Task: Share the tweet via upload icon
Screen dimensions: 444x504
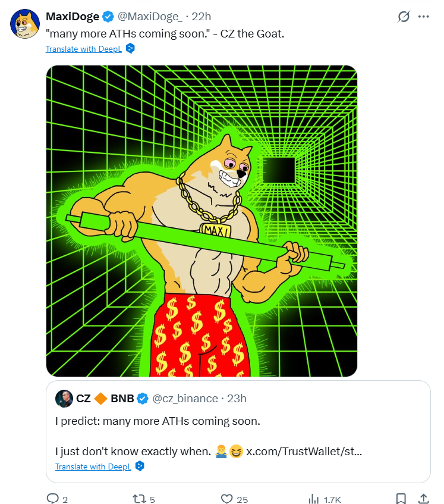Action: [423, 499]
